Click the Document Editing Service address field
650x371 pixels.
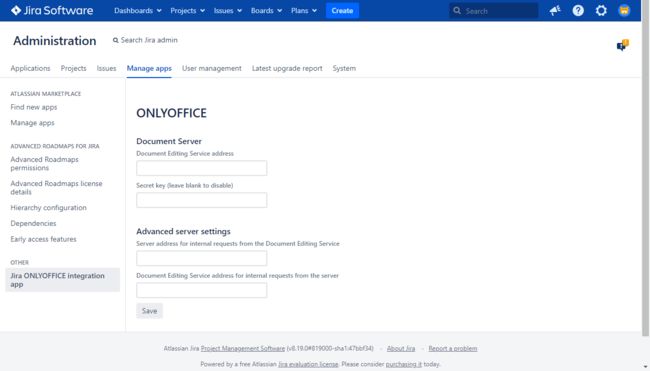201,168
